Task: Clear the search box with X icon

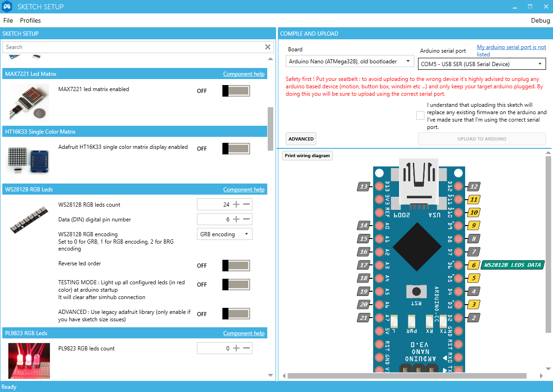Action: (268, 47)
